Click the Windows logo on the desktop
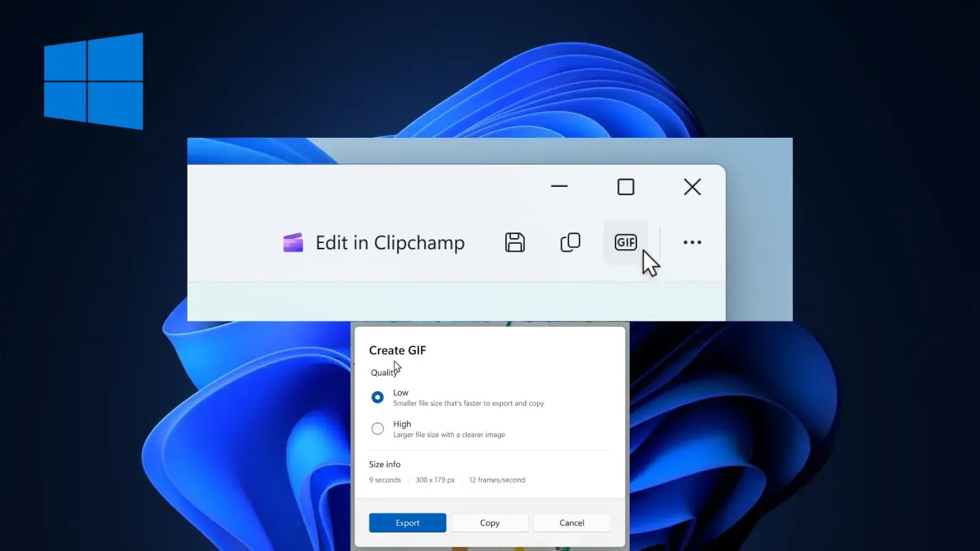The width and height of the screenshot is (980, 551). click(x=92, y=80)
